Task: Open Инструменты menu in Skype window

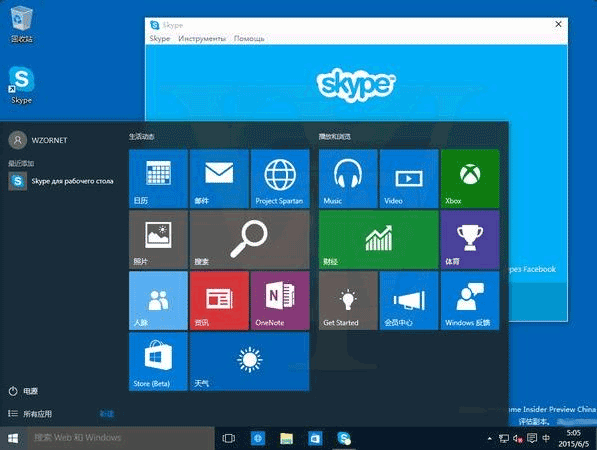Action: click(x=202, y=38)
